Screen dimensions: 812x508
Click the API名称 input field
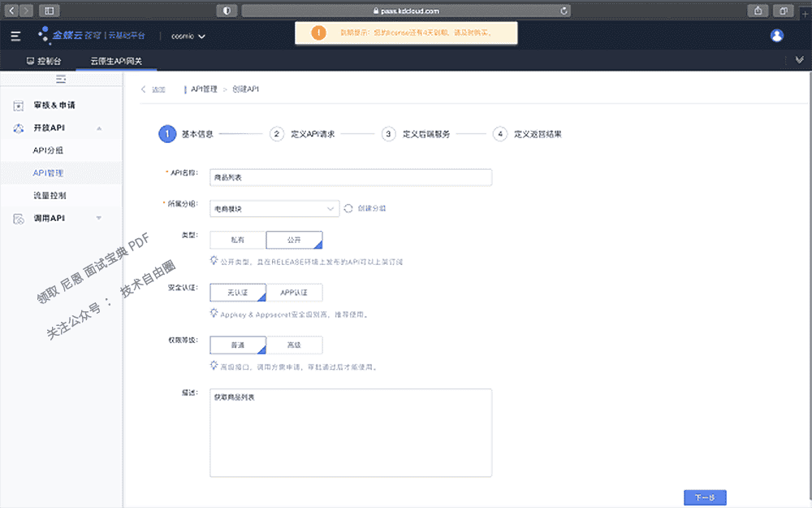coord(351,177)
